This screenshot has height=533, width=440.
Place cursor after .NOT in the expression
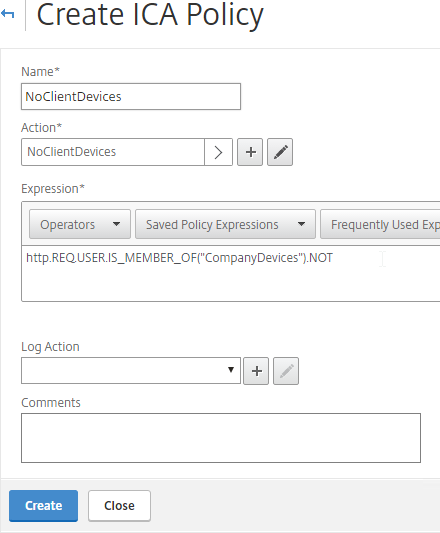click(x=334, y=258)
